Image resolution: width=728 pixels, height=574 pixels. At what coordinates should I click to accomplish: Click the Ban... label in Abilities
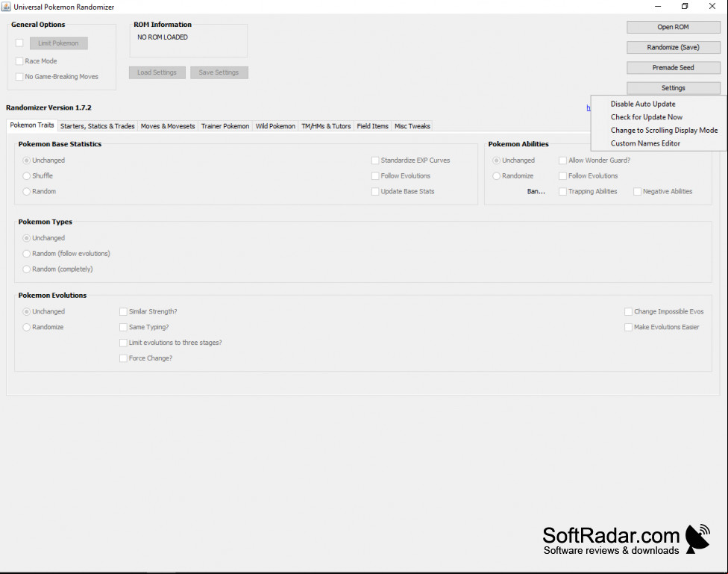coord(536,192)
